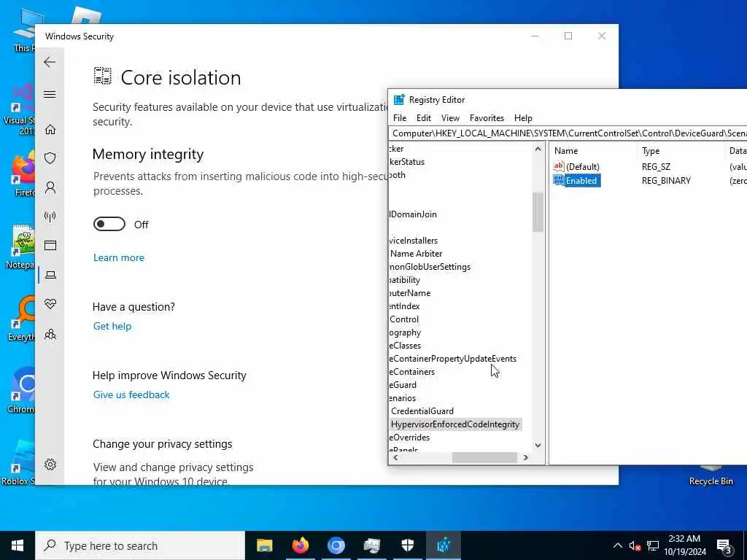Screen dimensions: 747x560
Task: Select the (Default) registry value
Action: click(583, 167)
